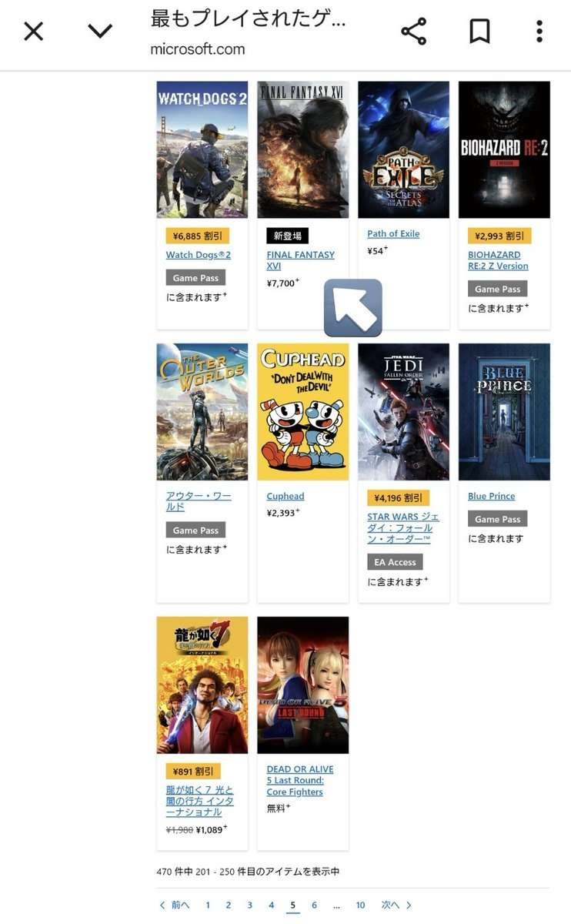Tap the share icon in the top bar

(x=413, y=32)
